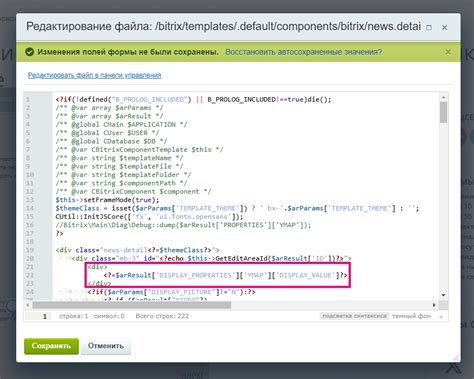474x379 pixels.
Task: Click Восстановить автосохраненные значения link
Action: tap(304, 52)
